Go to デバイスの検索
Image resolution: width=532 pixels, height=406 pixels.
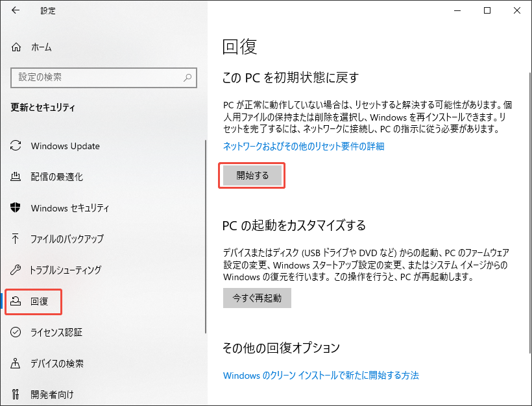click(57, 363)
